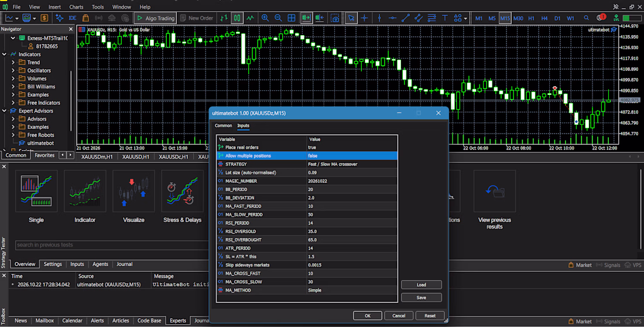Expand the Trend indicators folder
The width and height of the screenshot is (644, 327).
coord(13,63)
